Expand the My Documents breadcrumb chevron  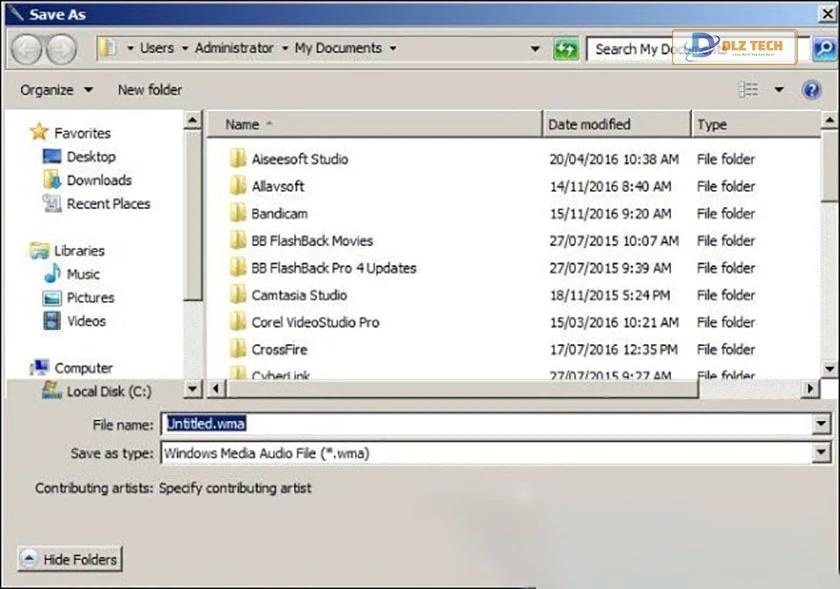point(394,47)
